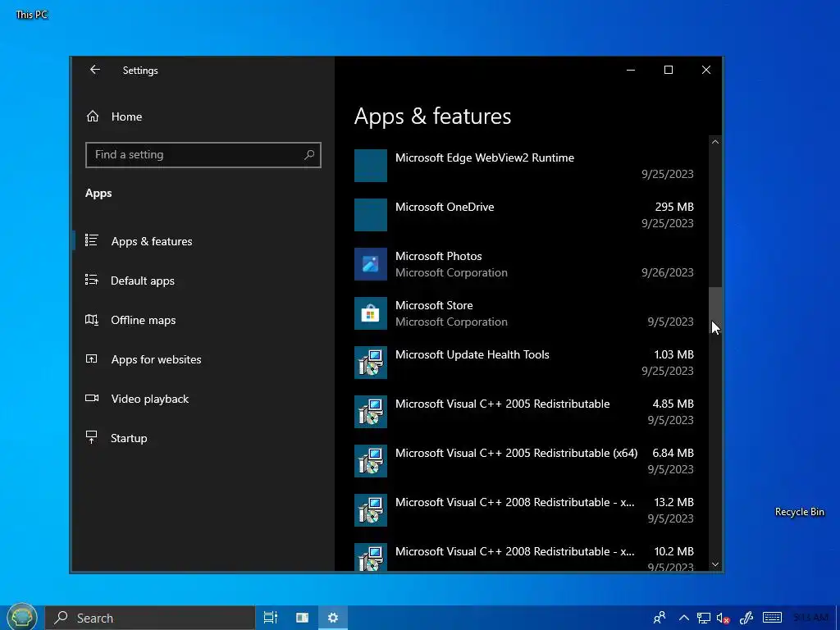Minimize the Settings window
Screen dimensions: 840x630
pos(631,71)
